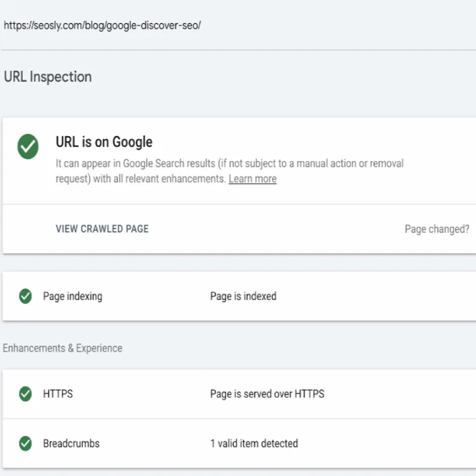
Task: Click the 1 valid item detected text
Action: [254, 443]
